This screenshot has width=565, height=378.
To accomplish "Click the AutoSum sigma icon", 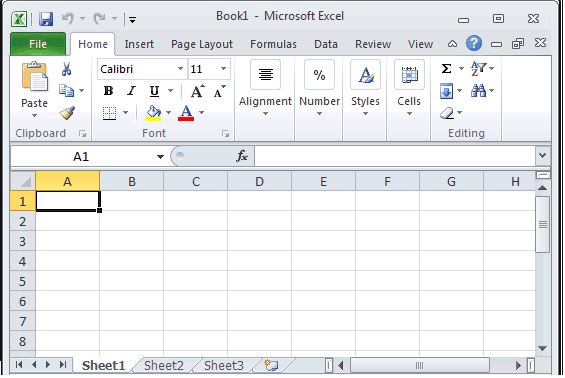I will (446, 68).
